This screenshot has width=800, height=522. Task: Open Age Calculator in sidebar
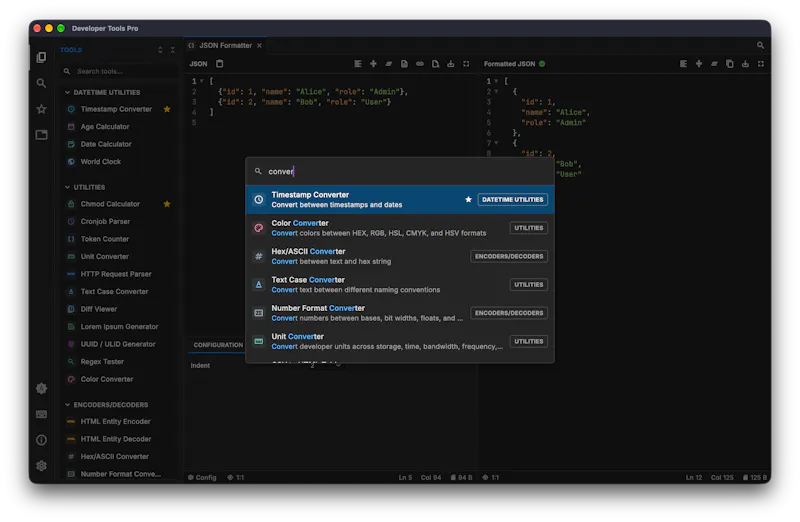coord(105,127)
